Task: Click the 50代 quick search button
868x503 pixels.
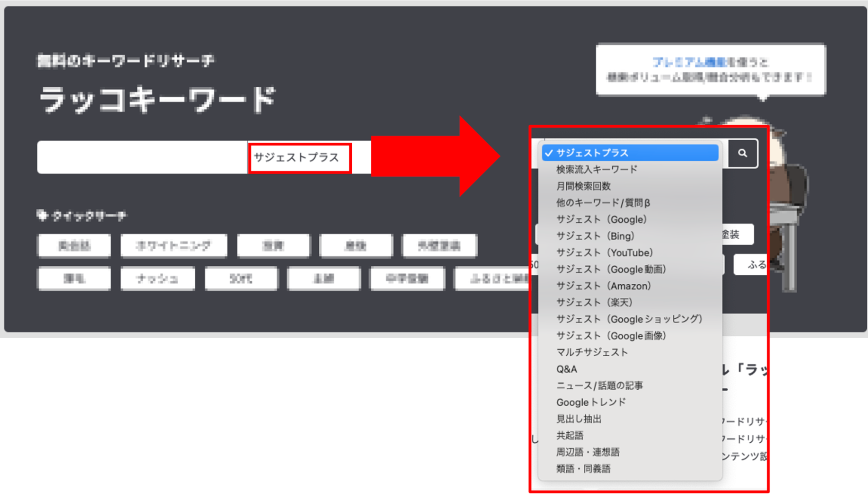Action: (x=241, y=278)
